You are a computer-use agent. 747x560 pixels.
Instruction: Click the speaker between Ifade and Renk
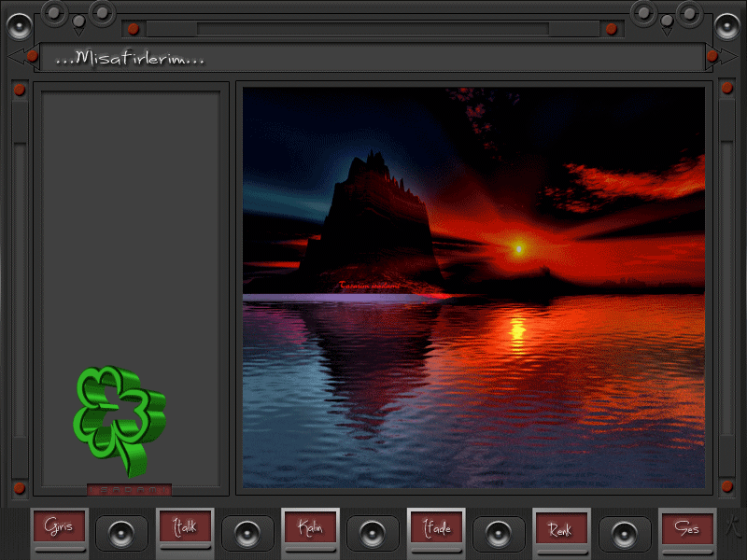coord(499,534)
